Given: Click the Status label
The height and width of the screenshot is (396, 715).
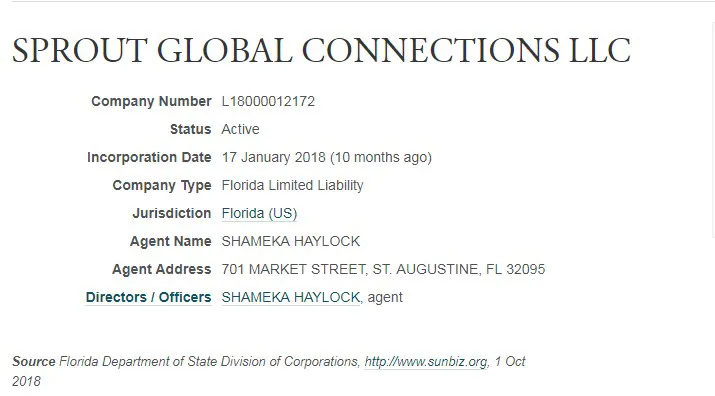Looking at the screenshot, I should tap(191, 130).
